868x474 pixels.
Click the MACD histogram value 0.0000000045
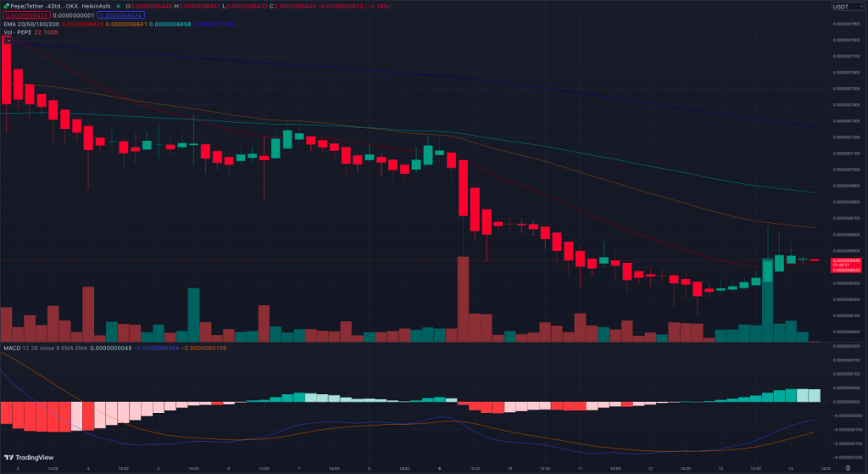111,349
